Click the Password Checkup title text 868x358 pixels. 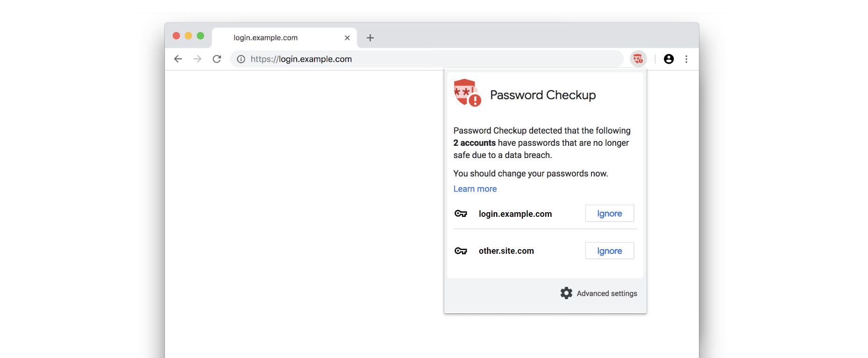pos(543,95)
